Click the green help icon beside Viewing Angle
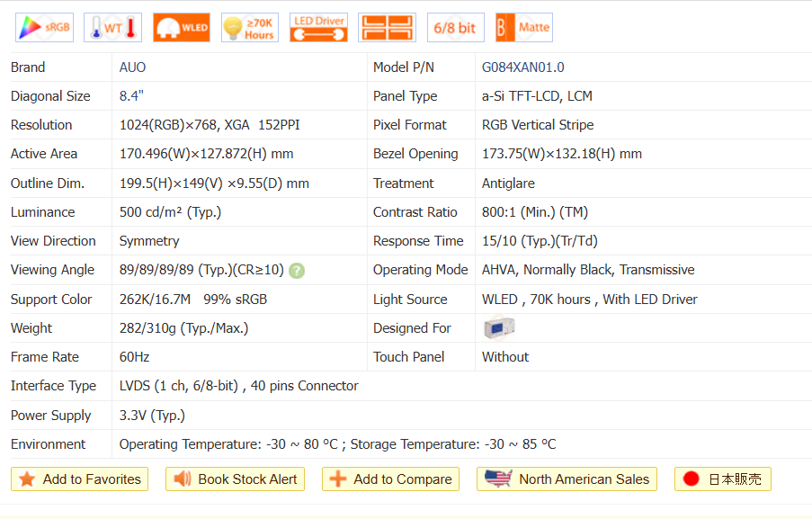Viewport: 812px width, 519px height. [x=297, y=271]
